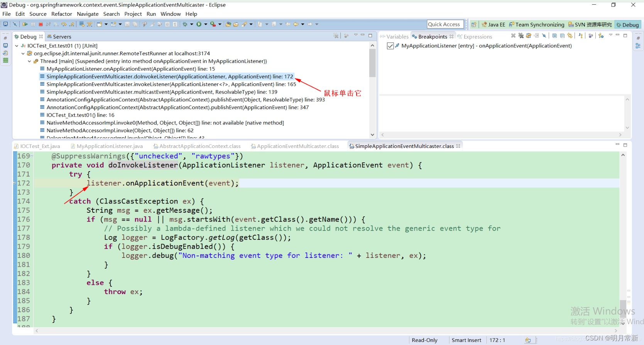Click the Step Return icon

point(71,24)
